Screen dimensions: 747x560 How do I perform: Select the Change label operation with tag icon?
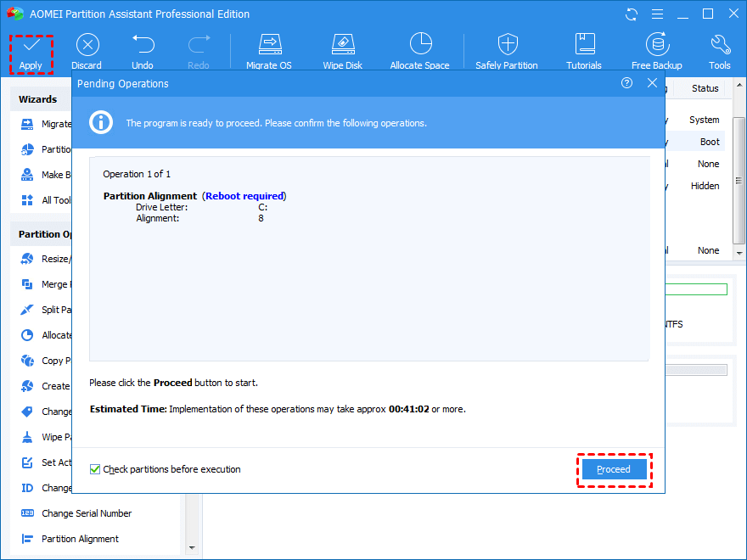coord(46,412)
